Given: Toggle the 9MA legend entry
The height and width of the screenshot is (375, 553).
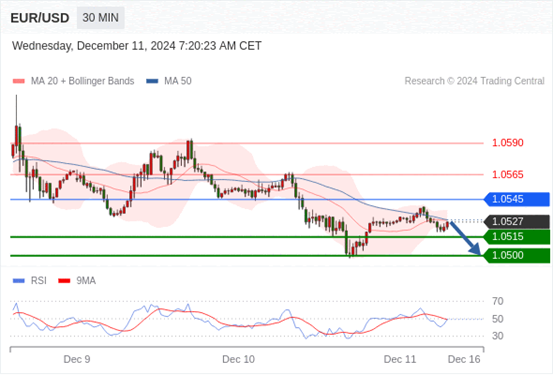Looking at the screenshot, I should pyautogui.click(x=77, y=281).
